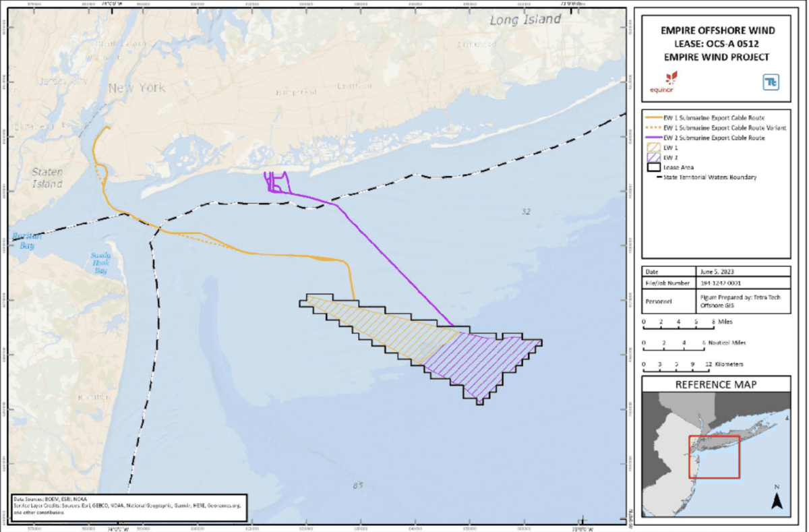Click the 'Lease Area' legend text
The image size is (809, 532).
pyautogui.click(x=680, y=167)
